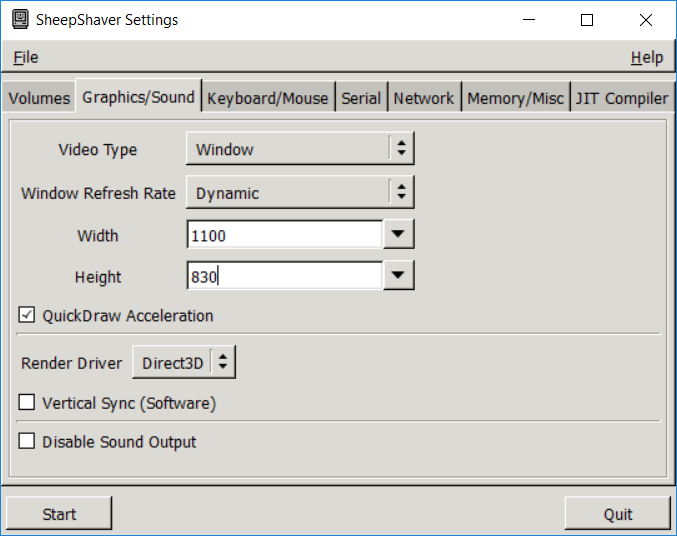Open the Window Refresh Rate dropdown
This screenshot has height=536, width=677.
click(300, 193)
